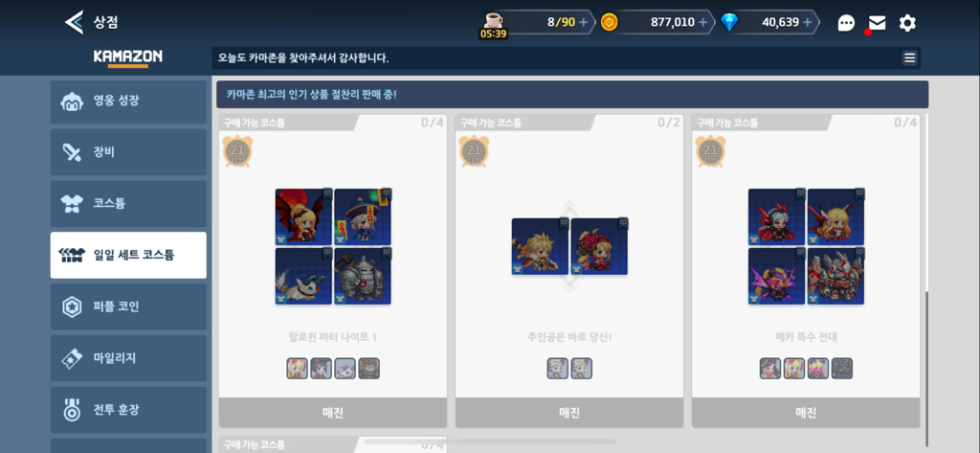
Task: Click the vertical scrollbar of the costume list
Action: (x=926, y=369)
